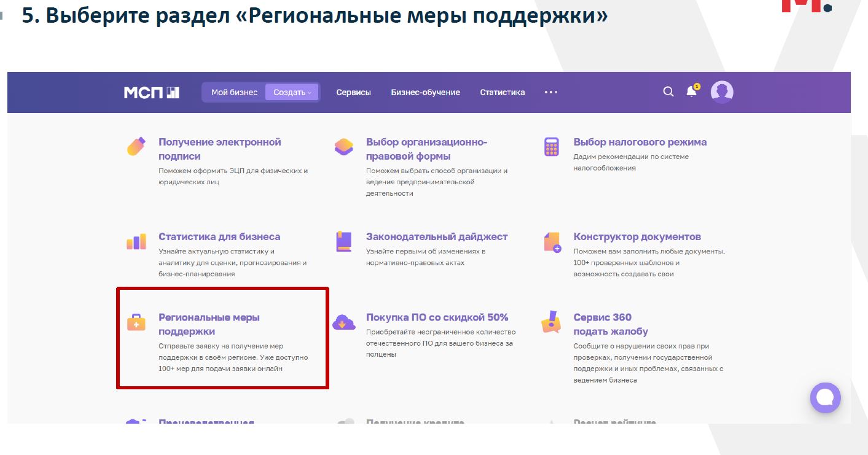Open the «Сервисы» menu item
The width and height of the screenshot is (868, 455).
click(x=353, y=93)
